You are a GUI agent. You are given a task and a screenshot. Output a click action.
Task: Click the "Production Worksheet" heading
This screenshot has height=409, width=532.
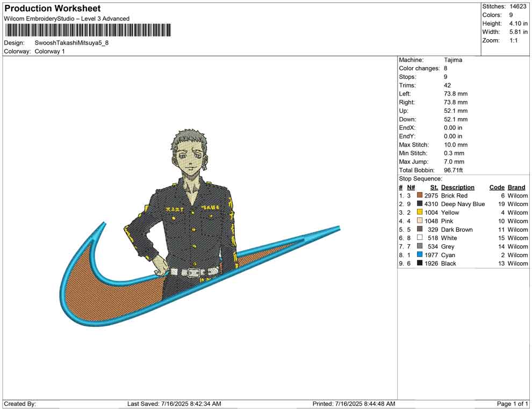53,8
